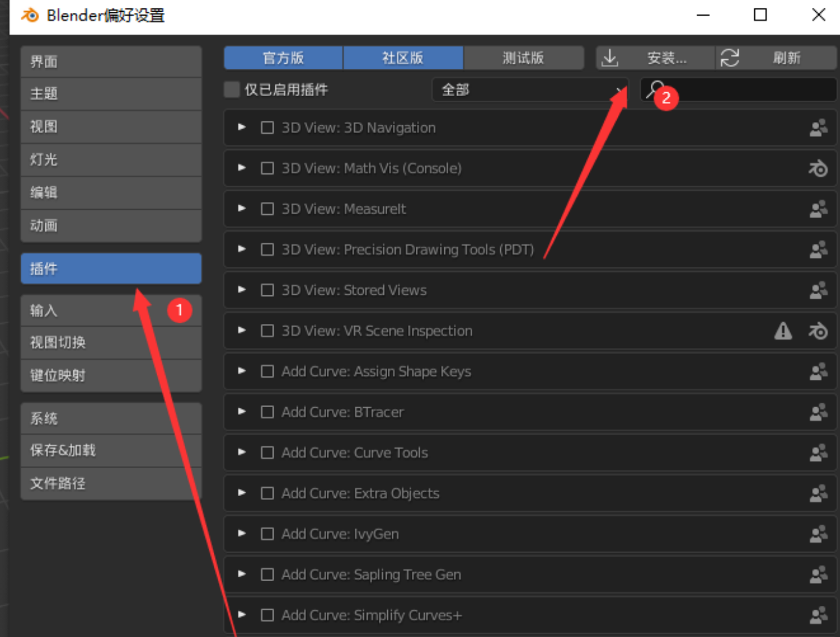Enable the Stored Views add-on checkbox
This screenshot has height=637, width=840.
click(x=267, y=290)
